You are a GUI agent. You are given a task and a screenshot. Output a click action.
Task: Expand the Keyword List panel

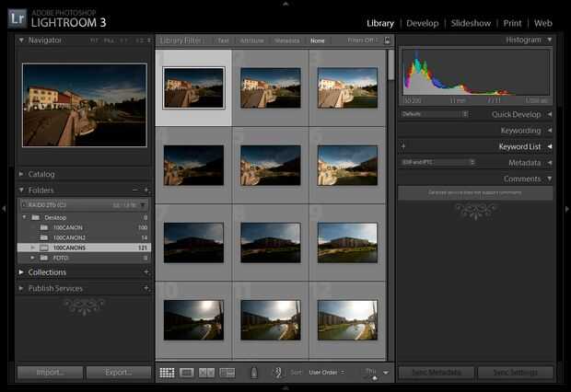click(549, 146)
